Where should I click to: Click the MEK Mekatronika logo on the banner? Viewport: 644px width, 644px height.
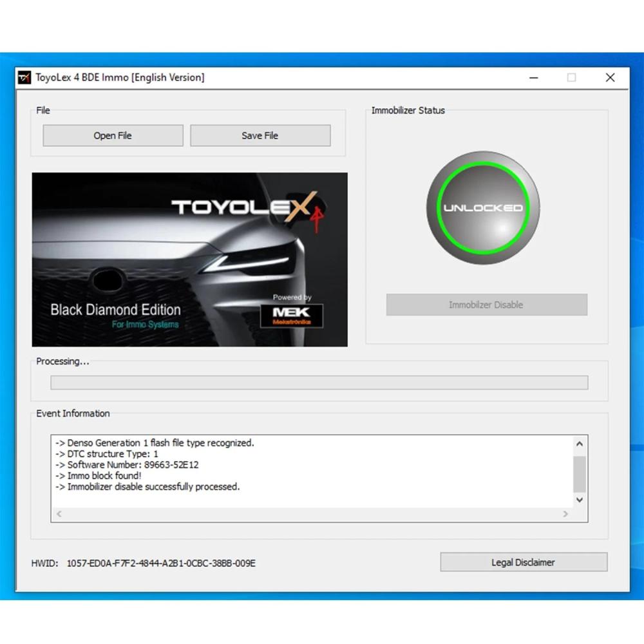293,315
